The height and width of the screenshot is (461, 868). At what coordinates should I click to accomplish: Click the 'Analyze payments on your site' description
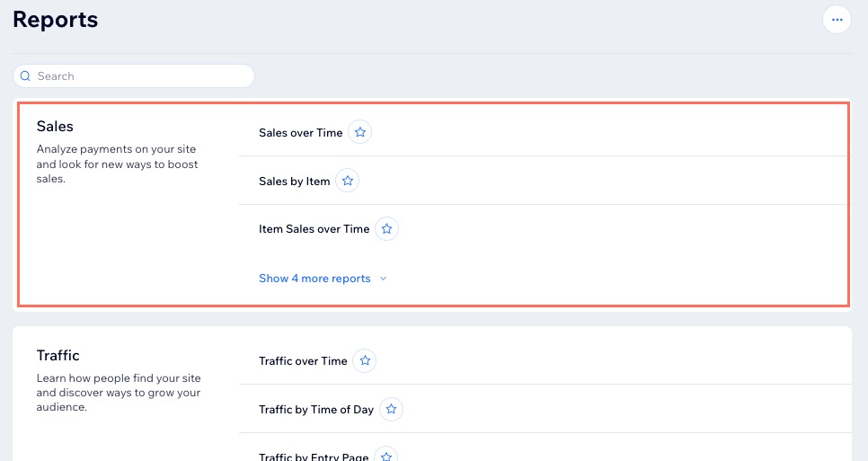(x=118, y=164)
